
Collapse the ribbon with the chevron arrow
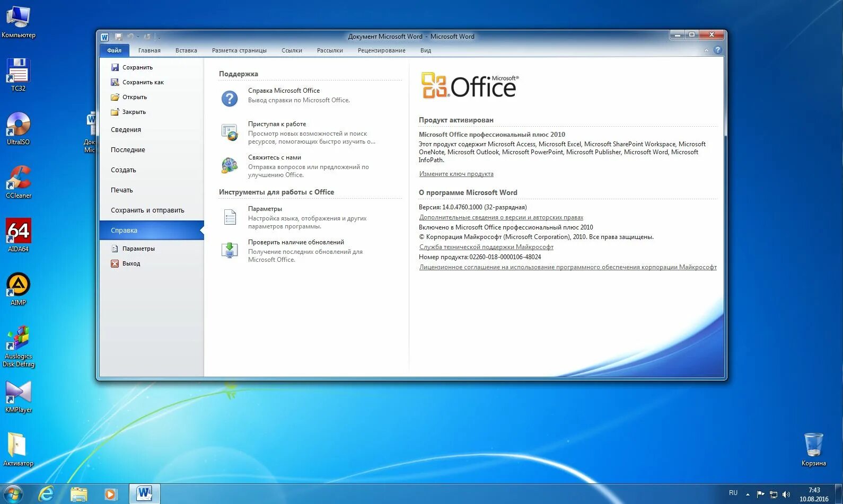pyautogui.click(x=706, y=50)
